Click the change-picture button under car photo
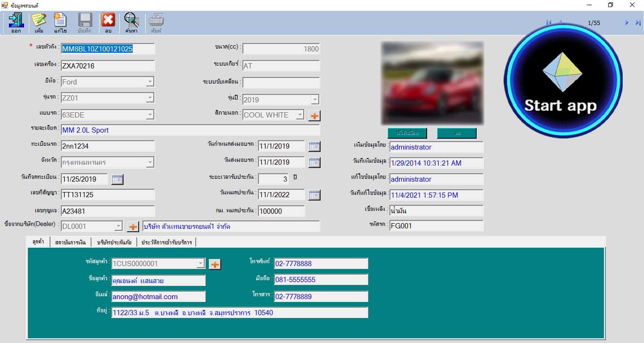Screen dimensions: 644x343 pos(407,133)
